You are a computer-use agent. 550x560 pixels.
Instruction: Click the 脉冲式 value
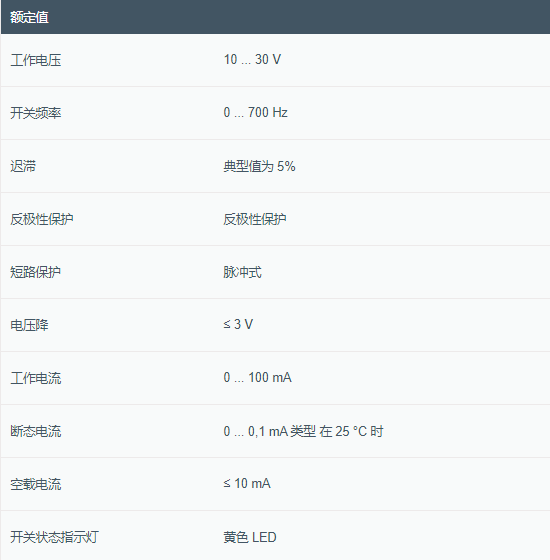pyautogui.click(x=242, y=272)
